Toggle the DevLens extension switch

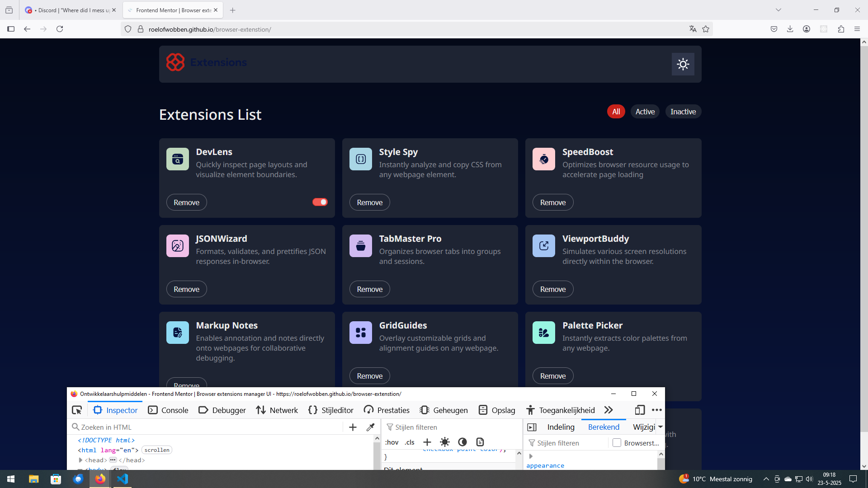pyautogui.click(x=320, y=202)
